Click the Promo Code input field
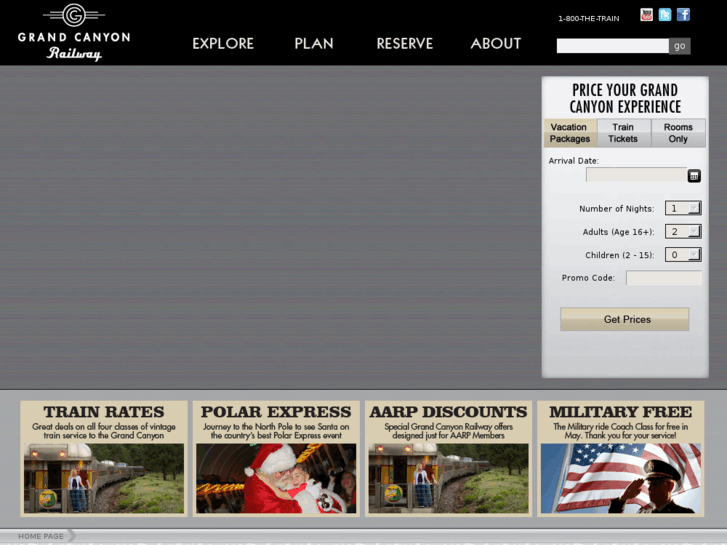727x545 pixels. point(663,278)
